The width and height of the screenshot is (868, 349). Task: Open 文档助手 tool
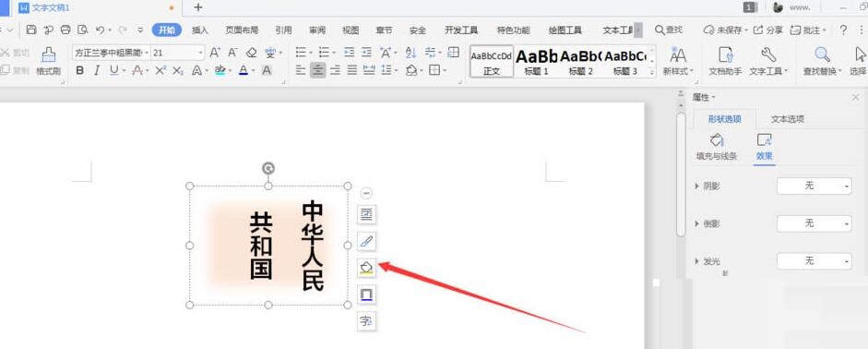(x=725, y=61)
